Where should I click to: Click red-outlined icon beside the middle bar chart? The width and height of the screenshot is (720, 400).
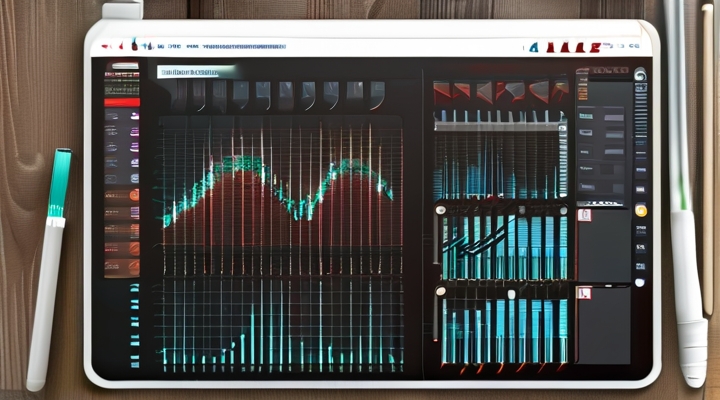click(x=585, y=214)
